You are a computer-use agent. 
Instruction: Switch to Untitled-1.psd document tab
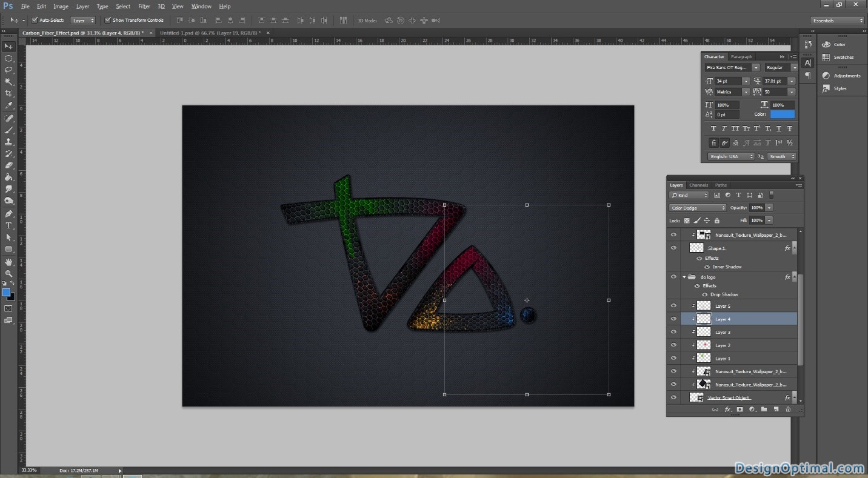[210, 33]
